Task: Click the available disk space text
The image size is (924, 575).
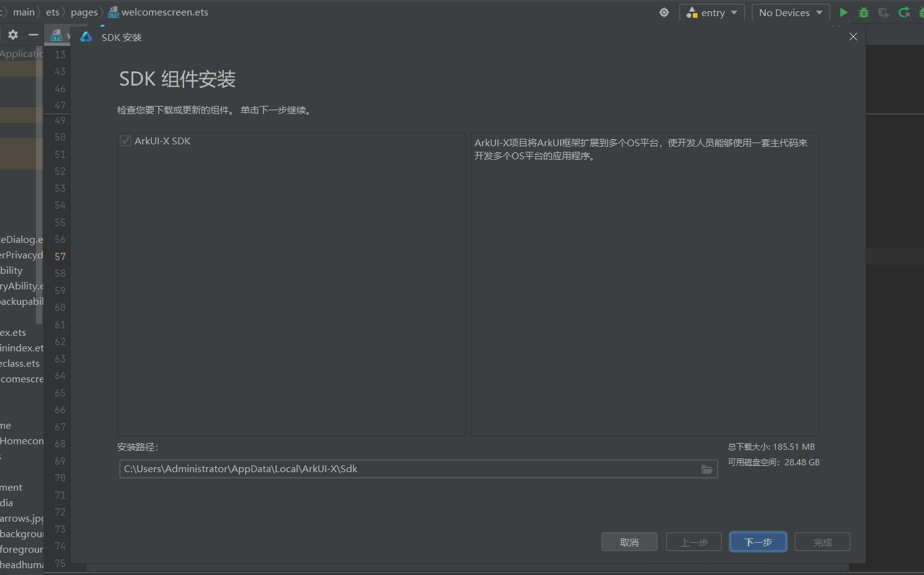Action: 774,462
